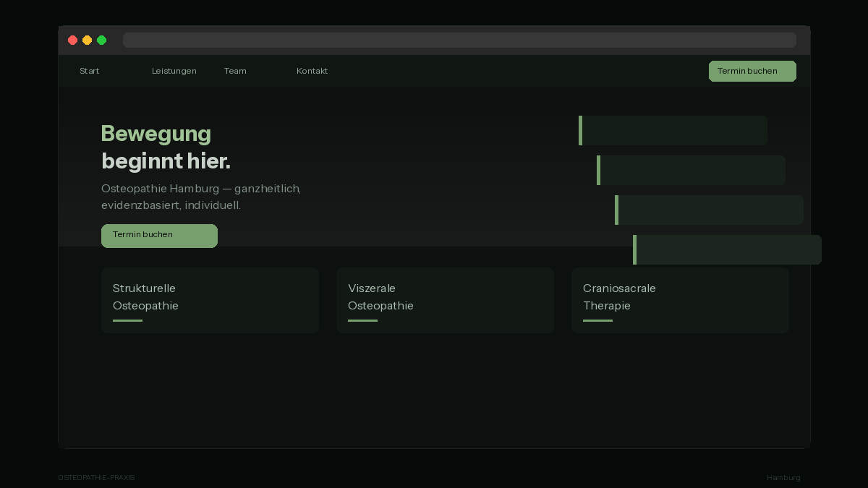
Task: Select the Viszerale Osteopathie card
Action: 445,300
